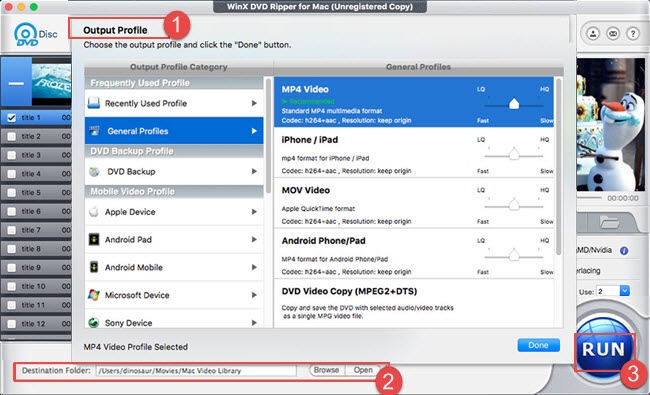Image resolution: width=650 pixels, height=395 pixels.
Task: Click the Frozen DVD thumbnail
Action: (51, 82)
